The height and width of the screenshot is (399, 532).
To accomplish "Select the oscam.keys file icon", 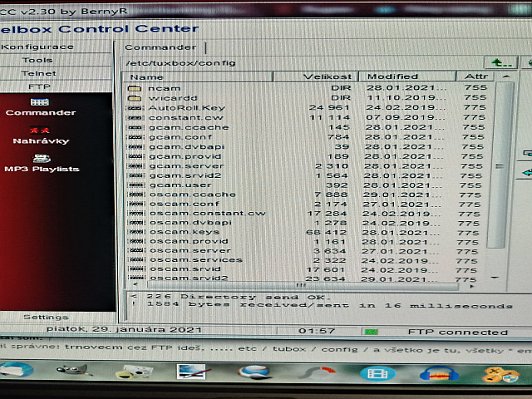I will pyautogui.click(x=136, y=232).
